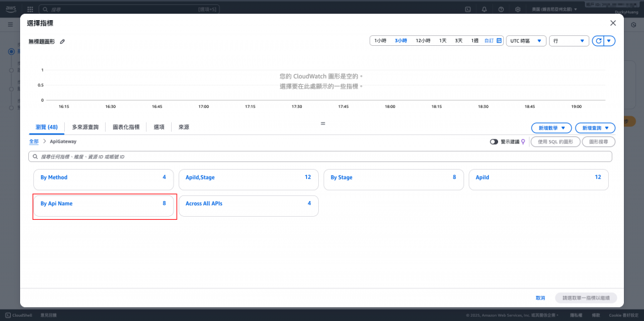The height and width of the screenshot is (321, 644).
Task: Open help question mark icon
Action: 501,9
